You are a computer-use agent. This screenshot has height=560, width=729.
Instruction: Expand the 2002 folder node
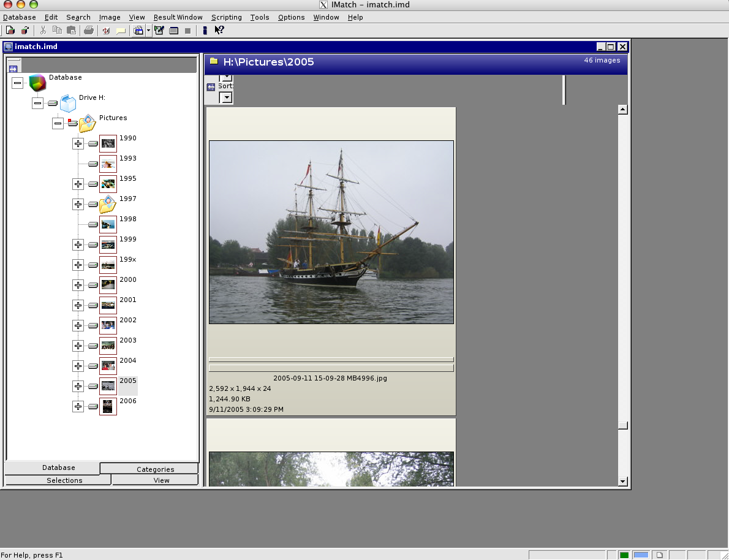78,325
